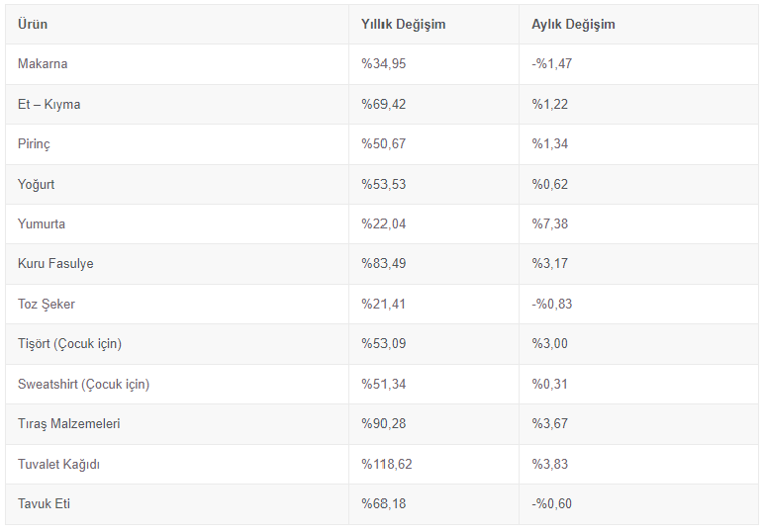764x532 pixels.
Task: Click the Tavuk Eti product cell
Action: point(44,504)
